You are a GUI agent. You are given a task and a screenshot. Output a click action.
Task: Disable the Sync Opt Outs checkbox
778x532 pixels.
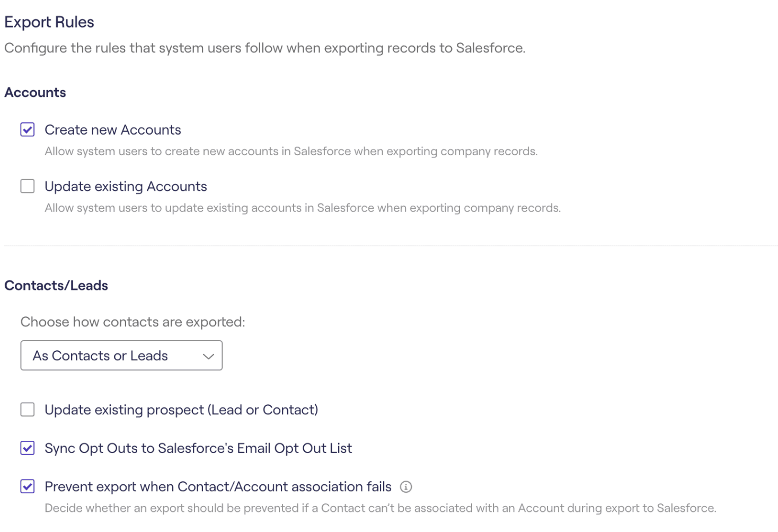point(28,448)
